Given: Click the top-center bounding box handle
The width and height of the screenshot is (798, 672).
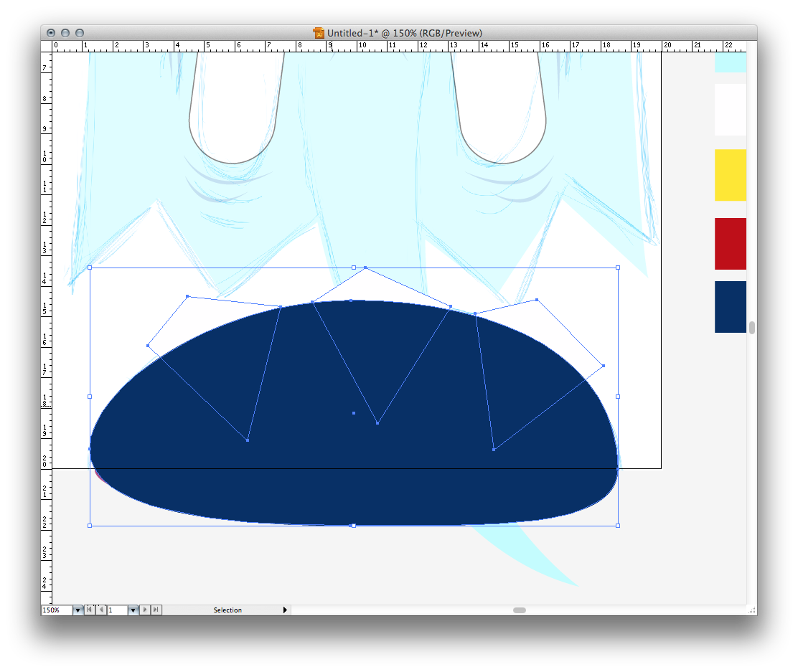Looking at the screenshot, I should [x=354, y=268].
